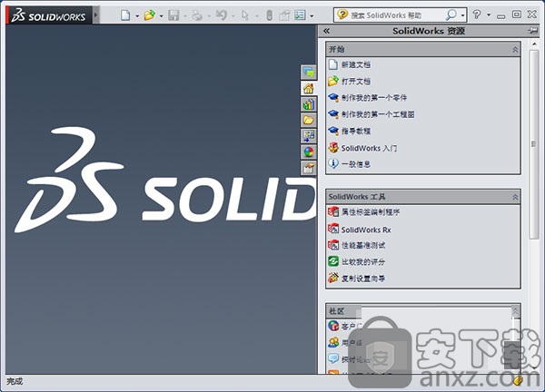Run 性能基准测试 tool
This screenshot has width=545, height=392.
point(362,245)
